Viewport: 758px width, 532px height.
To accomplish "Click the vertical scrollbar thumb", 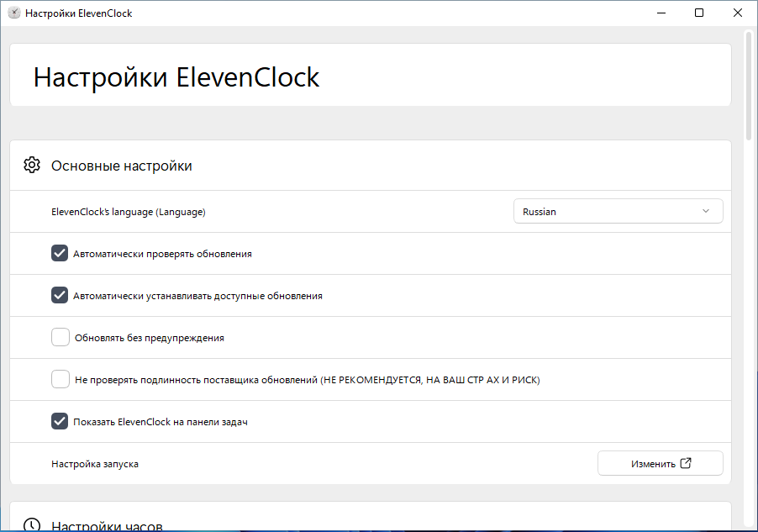I will click(749, 85).
